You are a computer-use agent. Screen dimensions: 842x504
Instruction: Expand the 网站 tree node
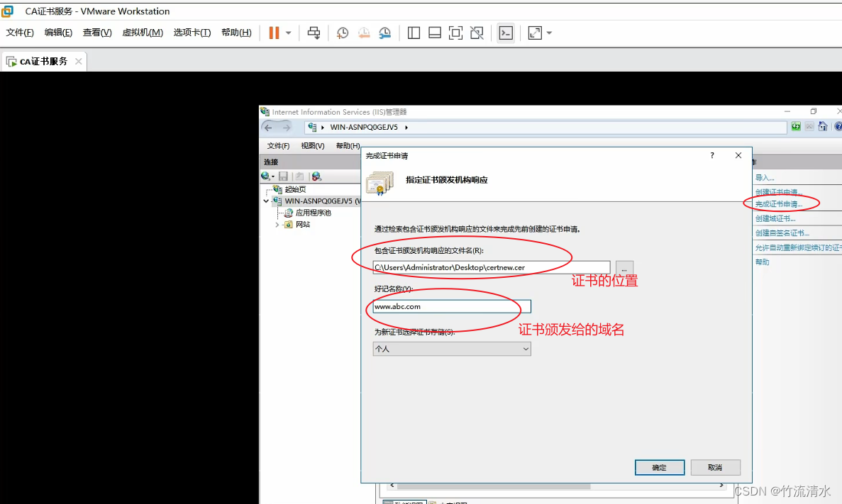(277, 225)
